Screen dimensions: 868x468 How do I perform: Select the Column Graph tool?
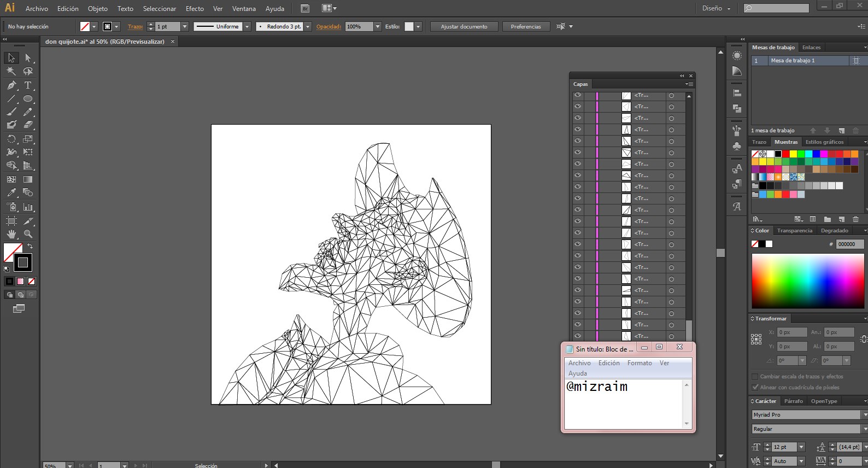28,207
